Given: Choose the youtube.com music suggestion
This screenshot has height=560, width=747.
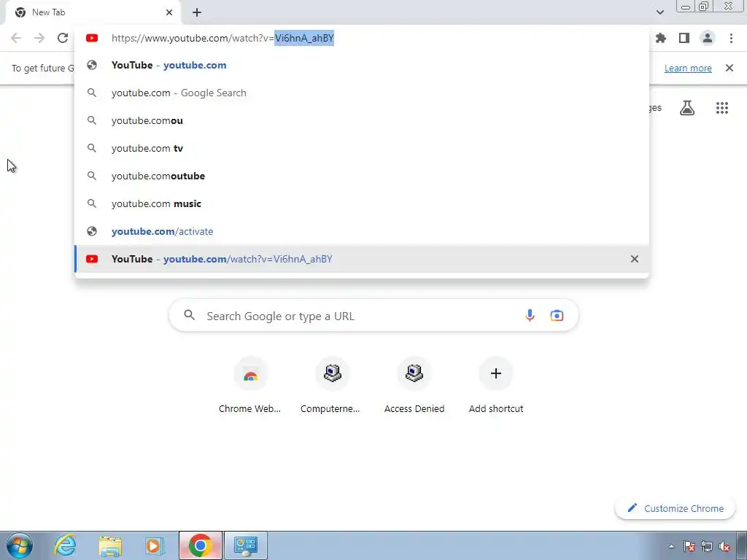Looking at the screenshot, I should [362, 203].
